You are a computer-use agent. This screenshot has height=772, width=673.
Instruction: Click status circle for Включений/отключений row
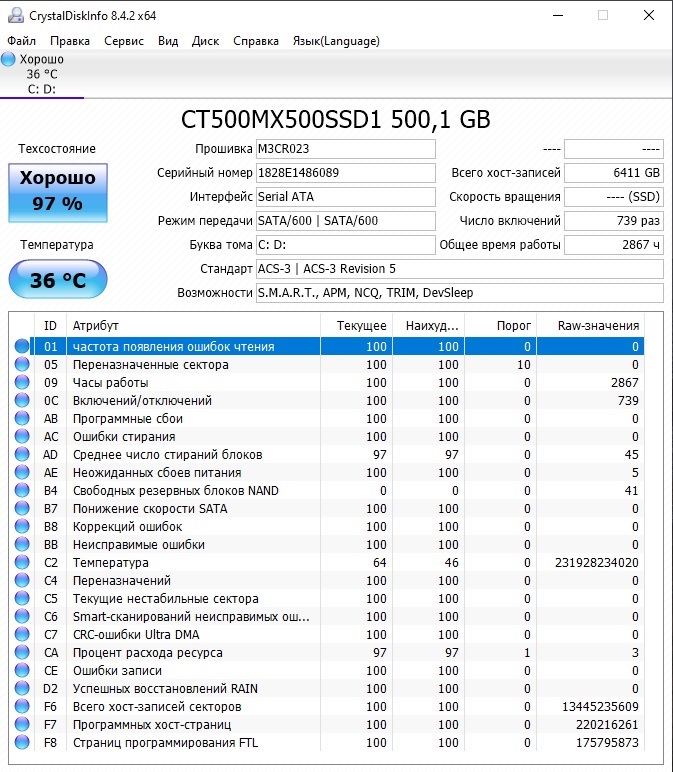(x=22, y=400)
